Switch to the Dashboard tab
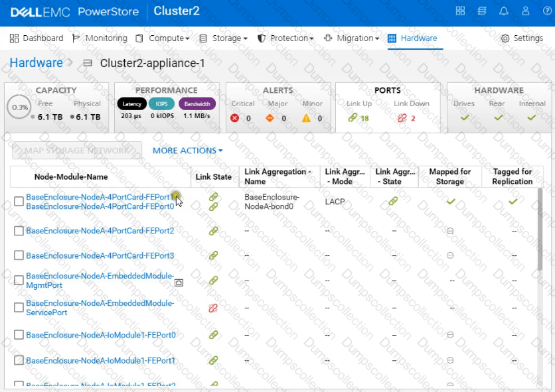 tap(37, 38)
